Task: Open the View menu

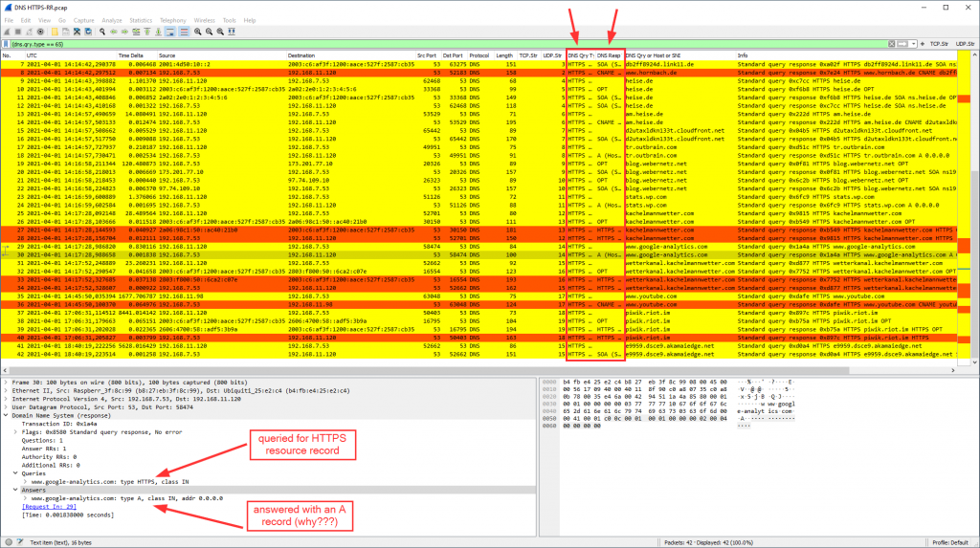Action: 44,21
